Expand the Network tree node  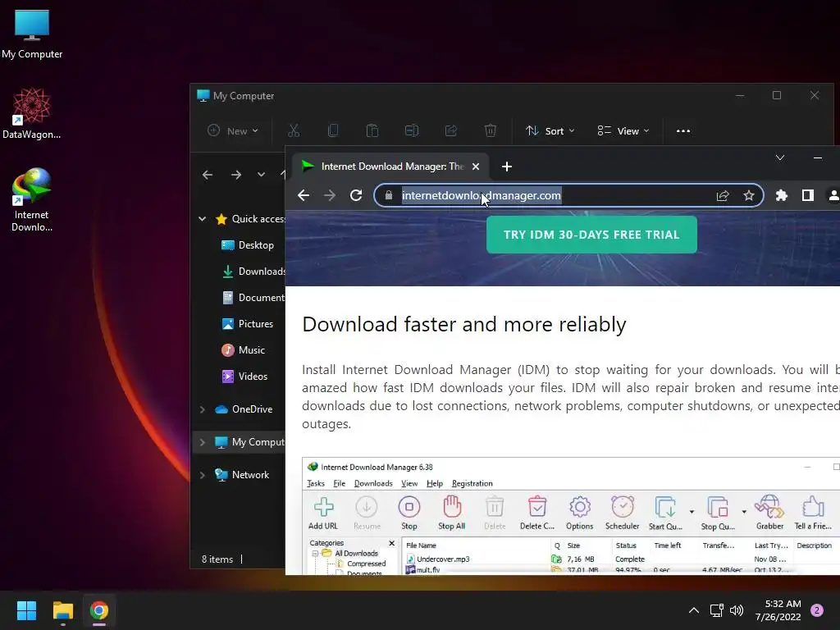203,475
